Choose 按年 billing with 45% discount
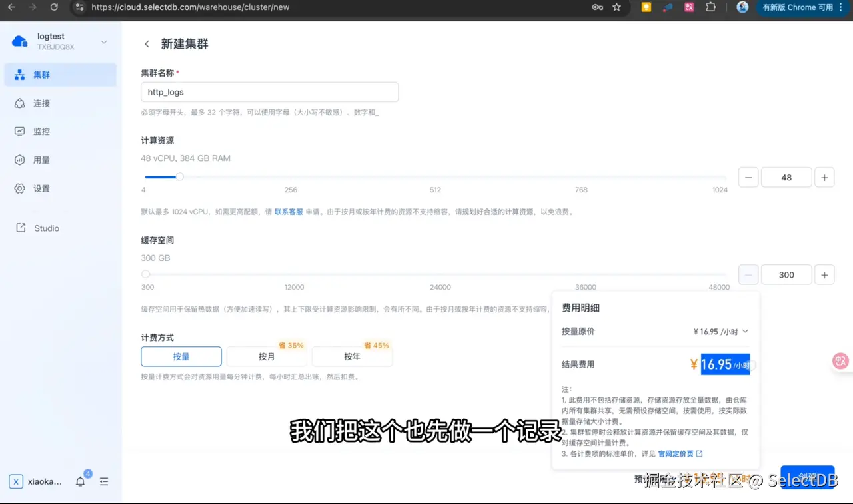This screenshot has width=853, height=504. pos(352,356)
